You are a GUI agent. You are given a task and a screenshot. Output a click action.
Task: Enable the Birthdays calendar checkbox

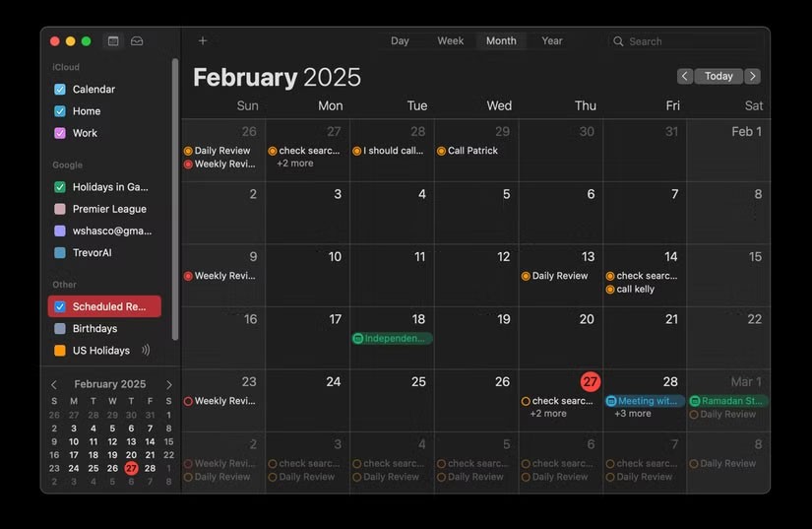tap(60, 329)
